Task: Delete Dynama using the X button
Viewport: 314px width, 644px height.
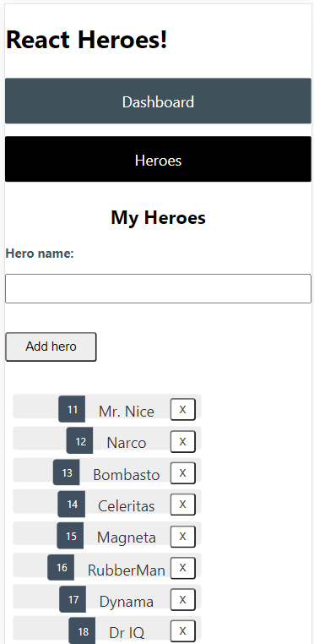Action: 182,599
